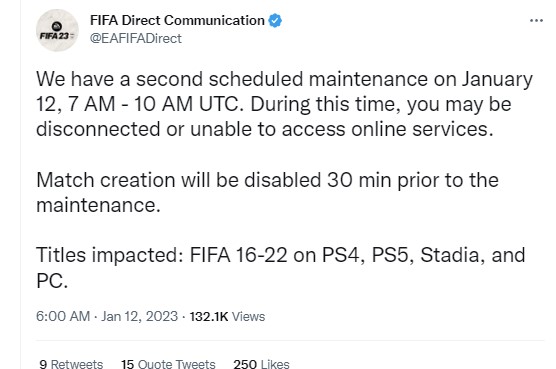
Task: Visit the @EAFIFADirect handle link
Action: (135, 38)
